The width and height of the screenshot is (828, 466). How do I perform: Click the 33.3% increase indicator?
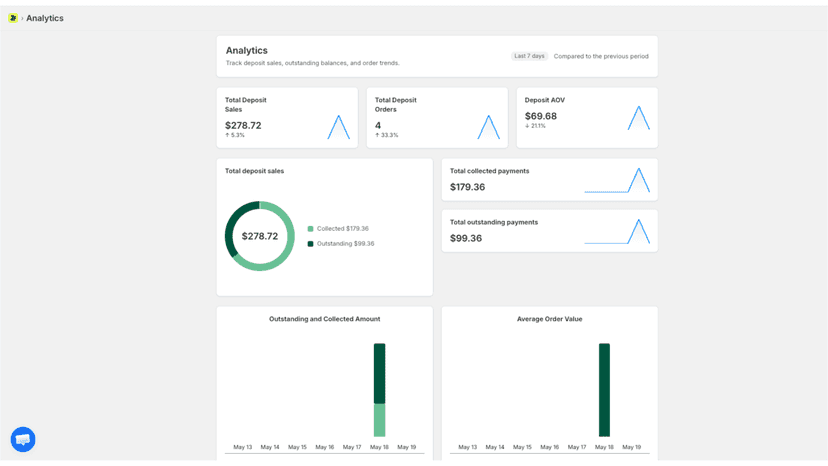click(x=387, y=135)
